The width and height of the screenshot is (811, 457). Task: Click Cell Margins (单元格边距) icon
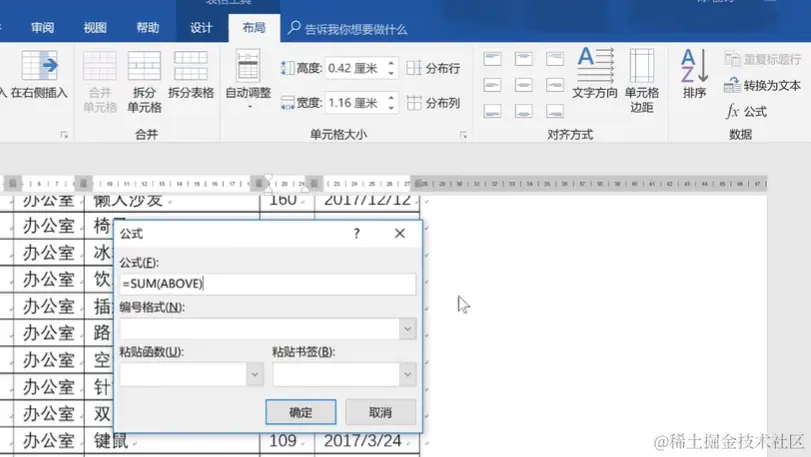[642, 65]
